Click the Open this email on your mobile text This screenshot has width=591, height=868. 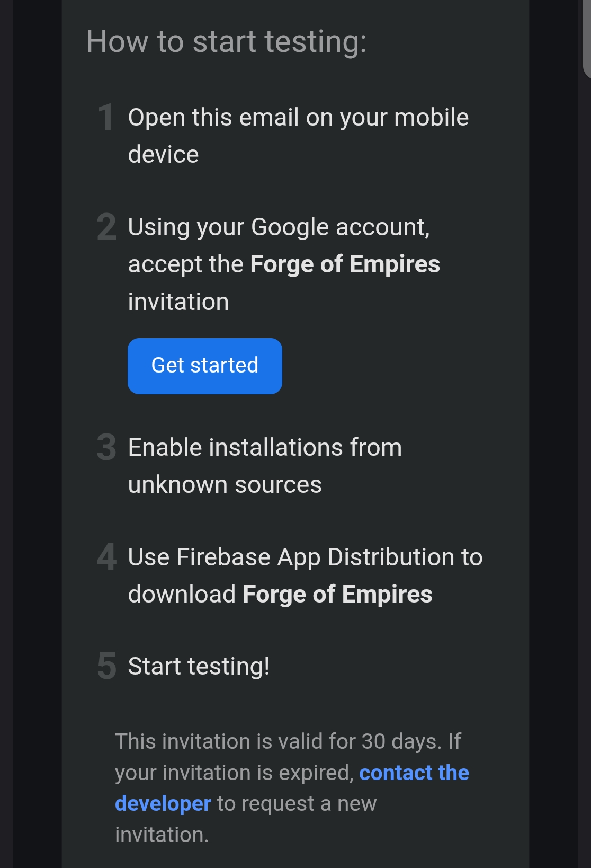click(298, 118)
